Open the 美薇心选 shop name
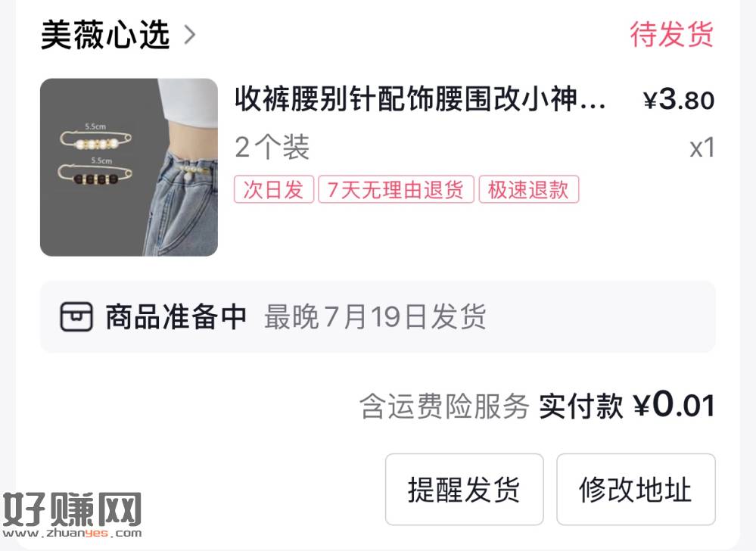756x551 pixels. pyautogui.click(x=105, y=35)
